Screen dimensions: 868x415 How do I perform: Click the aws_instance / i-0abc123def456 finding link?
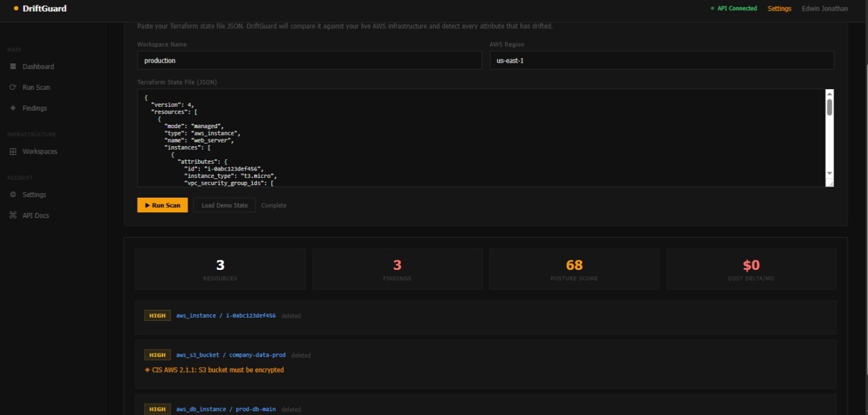click(225, 316)
